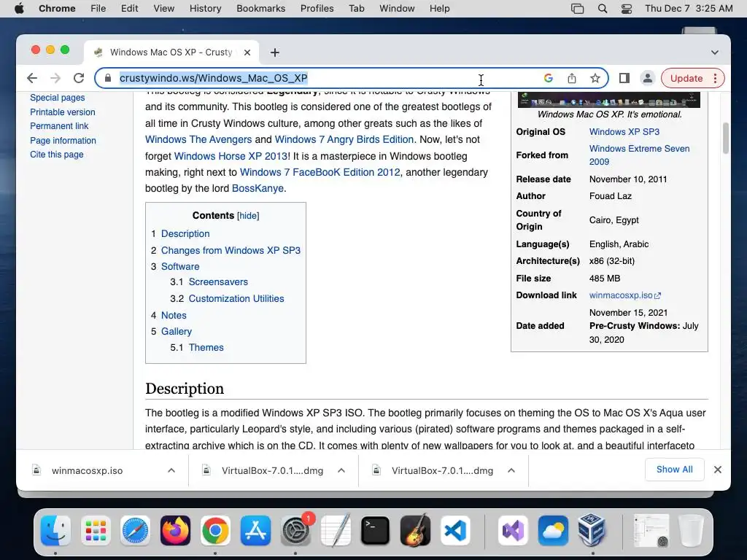
Task: Hide the Contents table
Action: [248, 216]
